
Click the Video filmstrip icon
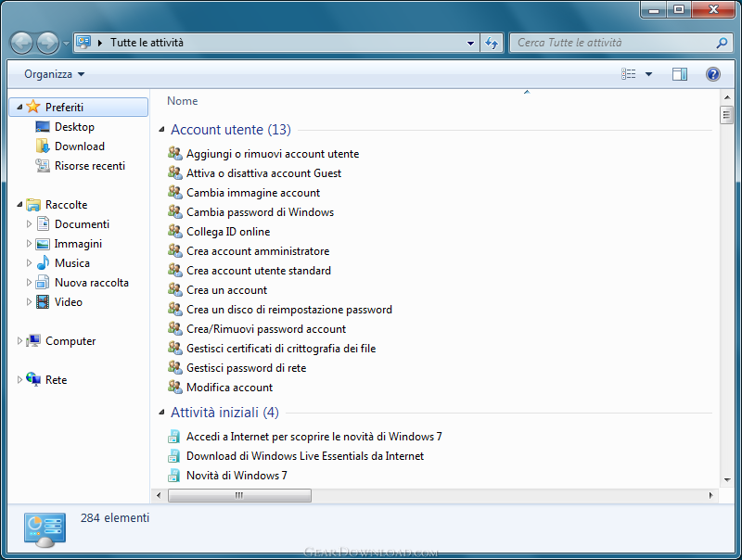pos(43,301)
